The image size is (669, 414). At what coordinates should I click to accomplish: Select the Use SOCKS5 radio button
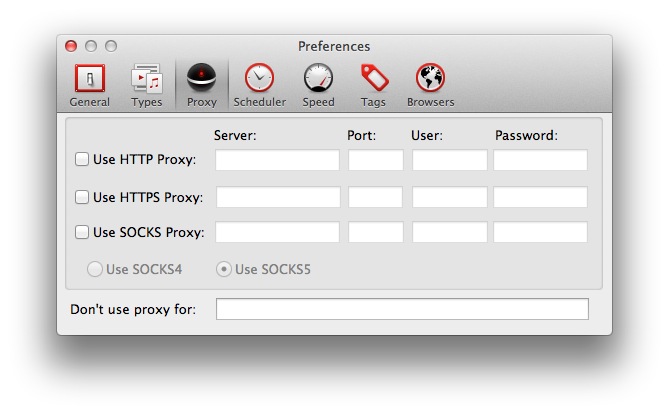tap(224, 269)
